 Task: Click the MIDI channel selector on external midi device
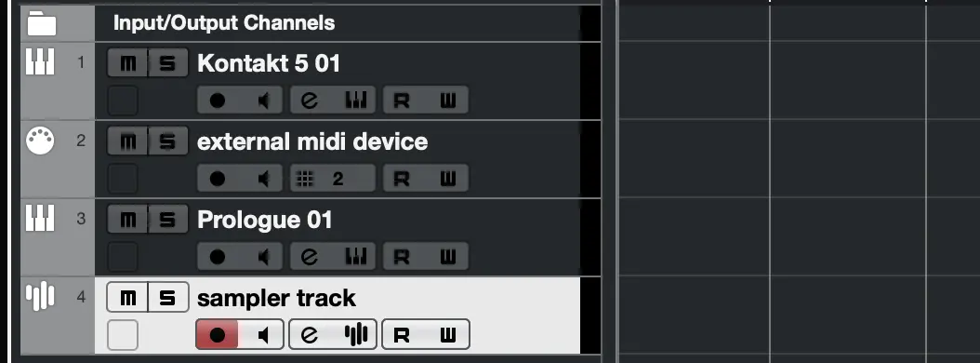click(333, 179)
